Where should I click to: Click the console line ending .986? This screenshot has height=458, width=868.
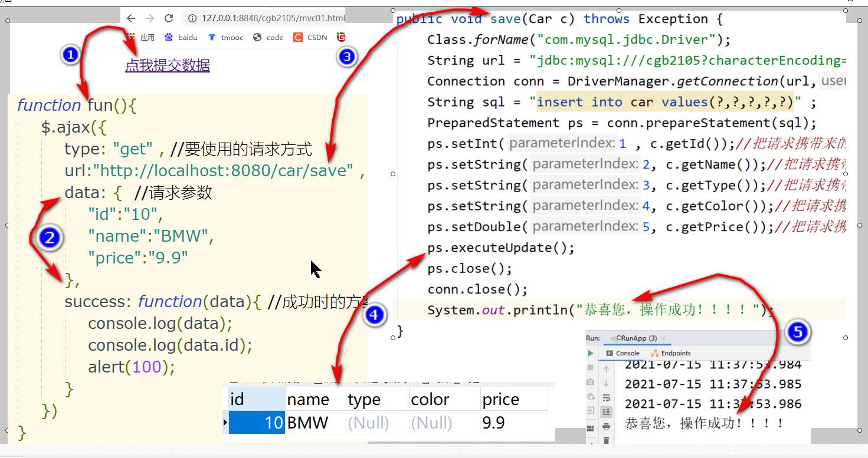coord(713,404)
